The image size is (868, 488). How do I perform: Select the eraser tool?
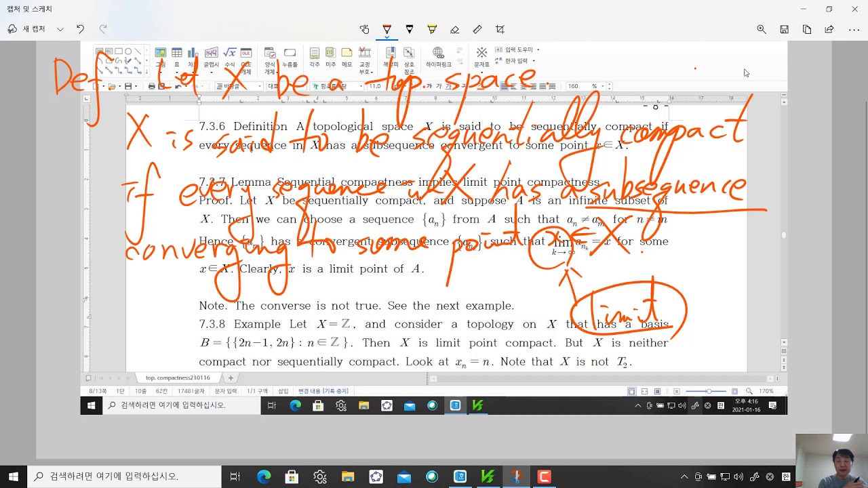click(x=455, y=29)
